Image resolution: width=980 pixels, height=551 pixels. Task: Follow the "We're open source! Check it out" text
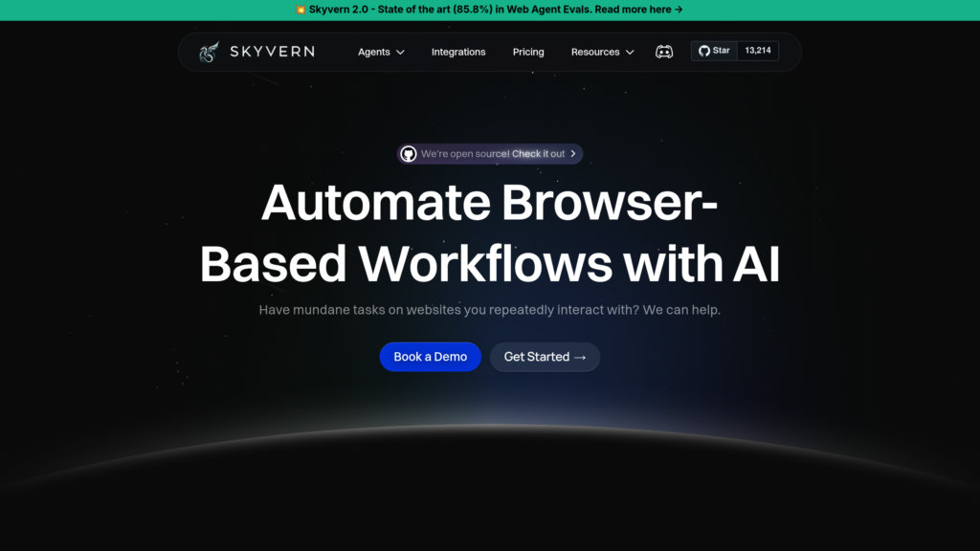point(493,154)
